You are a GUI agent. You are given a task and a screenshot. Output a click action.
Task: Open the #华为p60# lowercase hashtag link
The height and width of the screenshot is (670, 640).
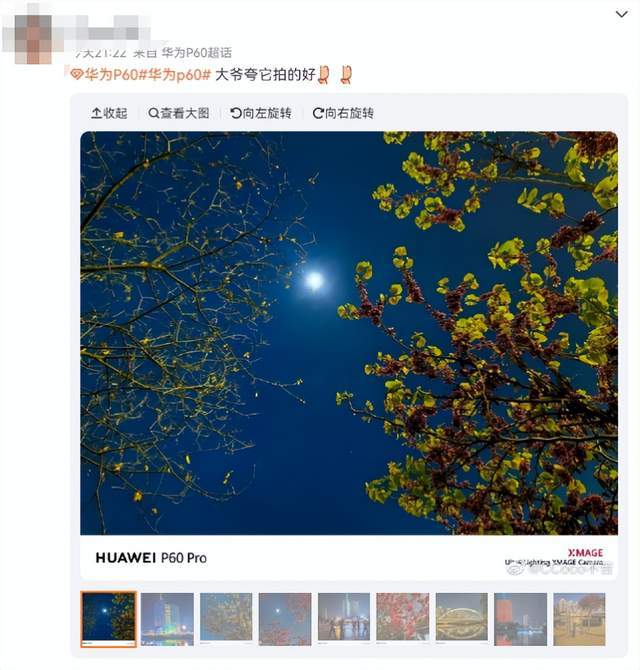179,75
